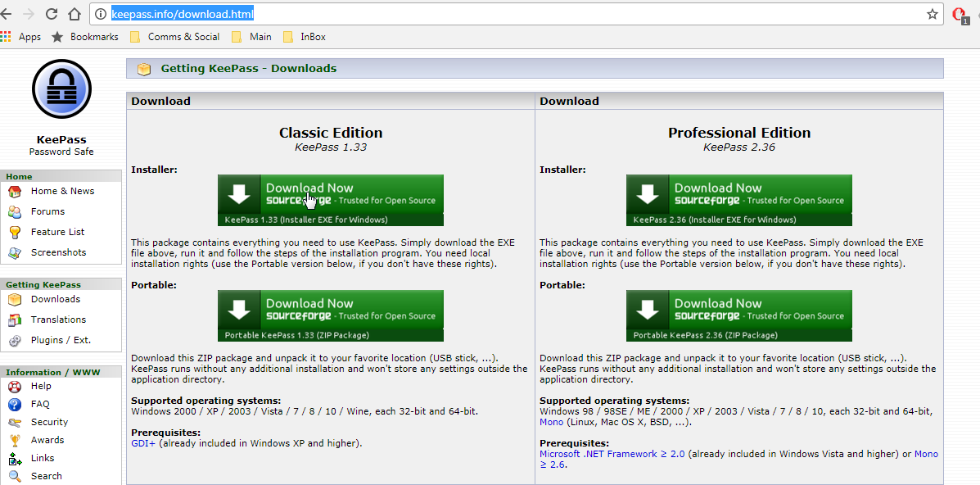Click the box icon beside Getting KeePass - Downloads
The height and width of the screenshot is (485, 980).
tap(144, 69)
